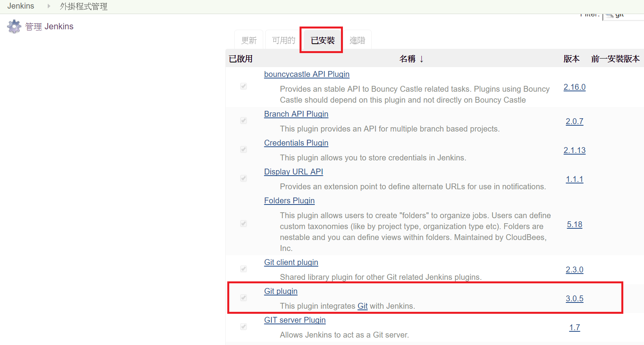Toggle bouncycastle API Plugin enabled checkbox
Screen dimensions: 644x345
(243, 86)
